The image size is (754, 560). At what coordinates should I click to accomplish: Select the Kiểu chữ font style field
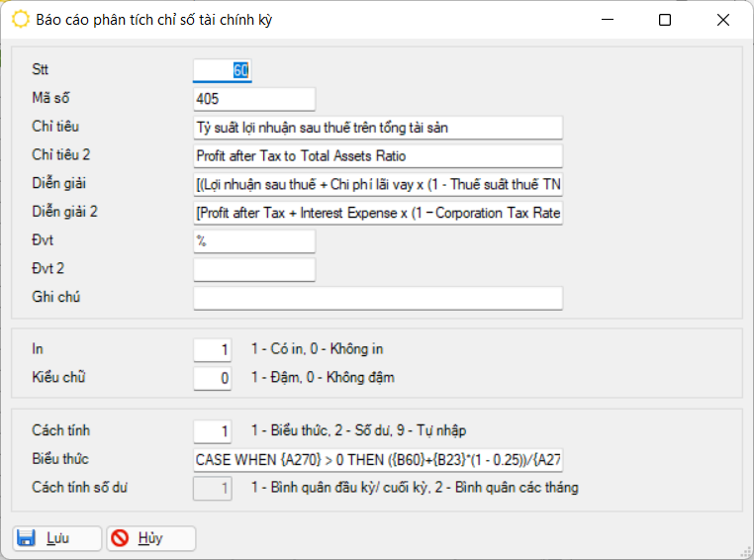tap(212, 378)
